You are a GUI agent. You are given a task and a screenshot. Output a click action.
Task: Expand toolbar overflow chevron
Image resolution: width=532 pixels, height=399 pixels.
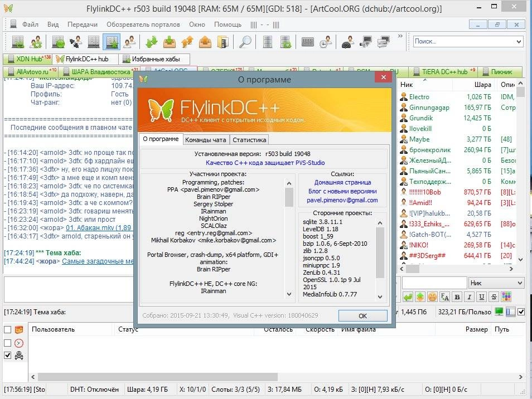[x=400, y=36]
